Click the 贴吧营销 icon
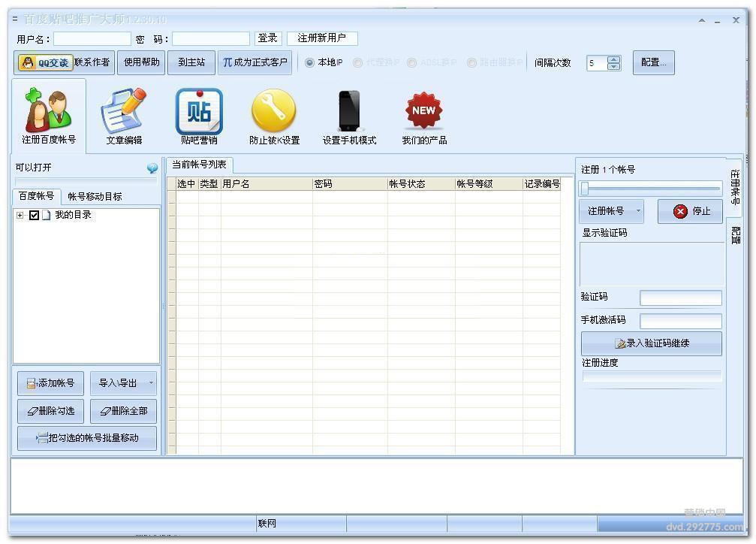The width and height of the screenshot is (756, 544). tap(199, 113)
